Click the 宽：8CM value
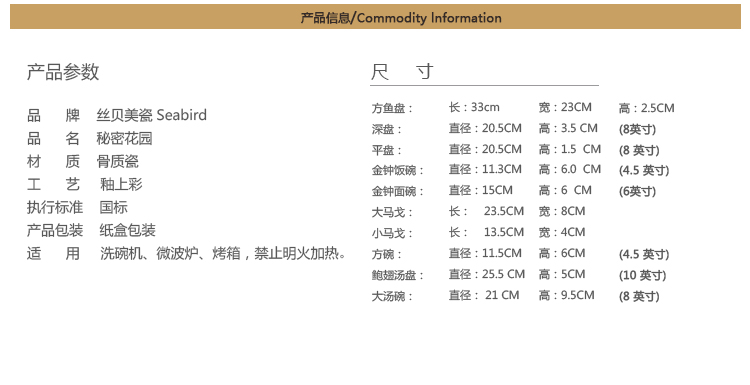The height and width of the screenshot is (385, 750). tap(562, 212)
